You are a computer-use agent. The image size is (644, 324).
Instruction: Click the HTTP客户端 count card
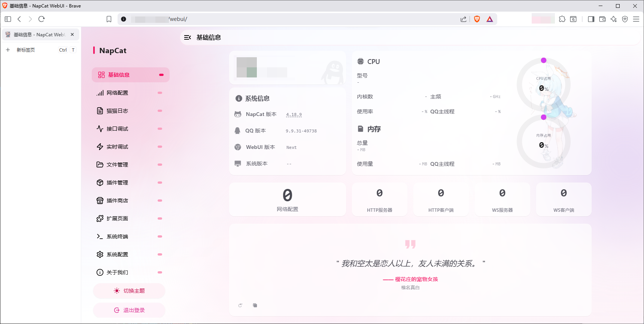coord(441,199)
